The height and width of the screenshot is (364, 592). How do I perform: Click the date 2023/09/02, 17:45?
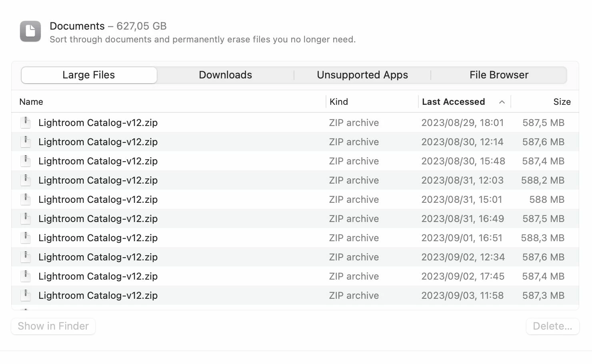pyautogui.click(x=463, y=276)
